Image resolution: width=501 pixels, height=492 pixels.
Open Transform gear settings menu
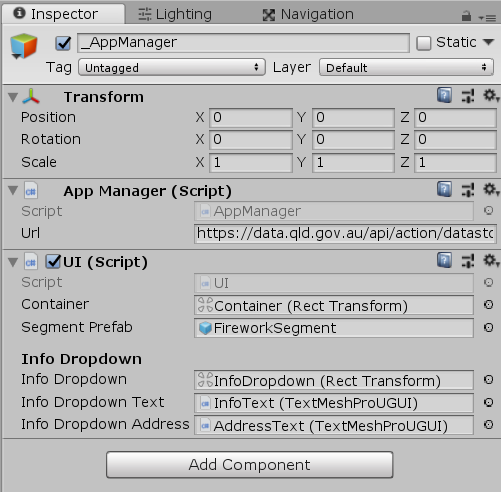pos(491,96)
